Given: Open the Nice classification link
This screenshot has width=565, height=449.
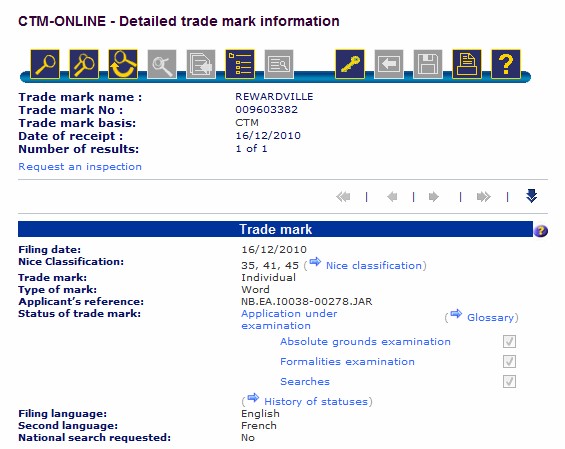Looking at the screenshot, I should (x=374, y=266).
